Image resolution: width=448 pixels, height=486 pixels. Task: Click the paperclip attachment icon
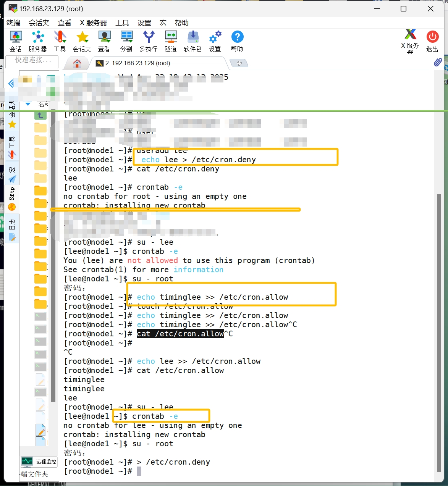[438, 62]
